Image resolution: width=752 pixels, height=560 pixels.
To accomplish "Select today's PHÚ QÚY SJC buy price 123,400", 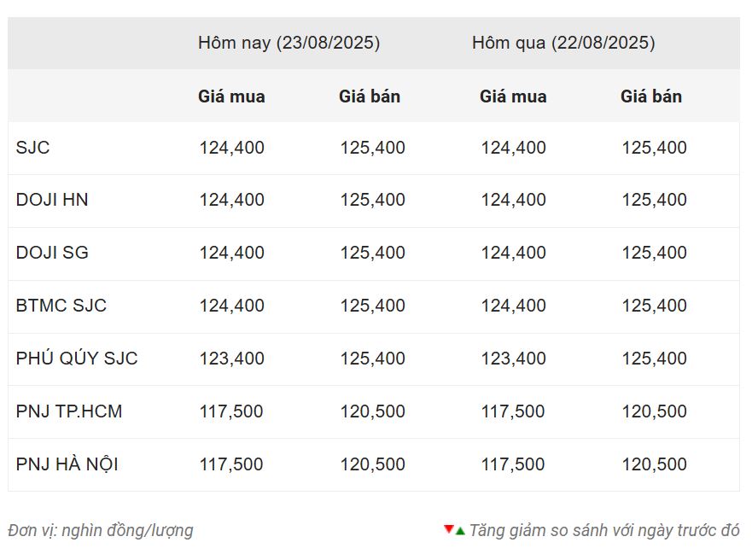I will (231, 359).
